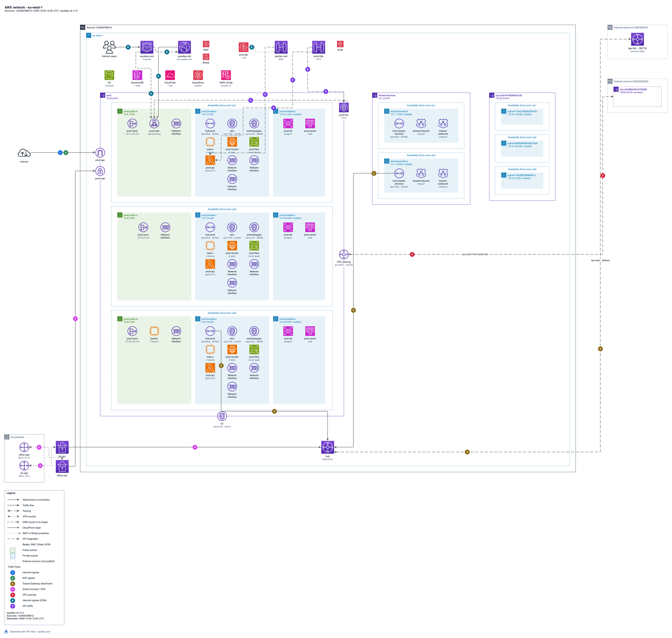Click the eu-west-1 region label
Viewport: 672px width, 638px height.
click(x=98, y=36)
